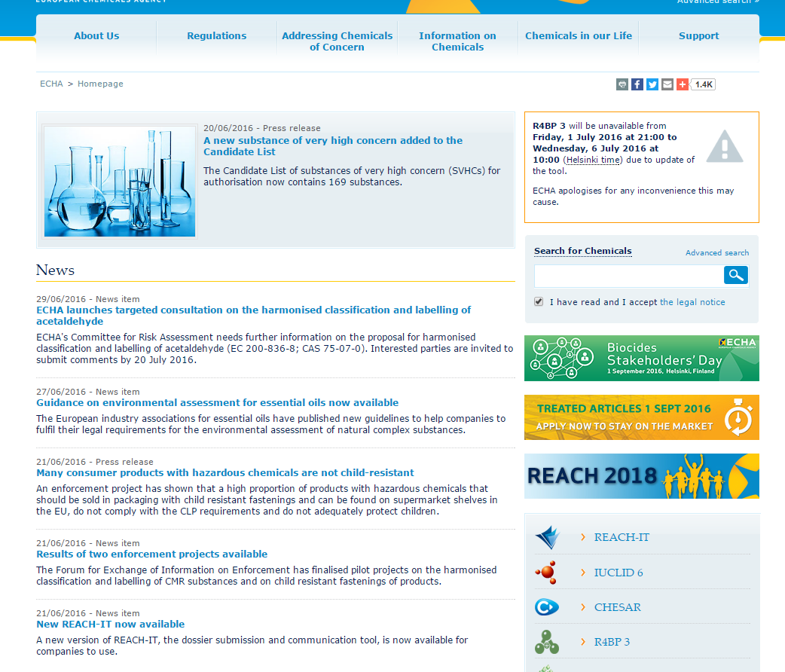Click the '20/06/2016 - Press release' date line
The height and width of the screenshot is (672, 785).
tap(262, 128)
